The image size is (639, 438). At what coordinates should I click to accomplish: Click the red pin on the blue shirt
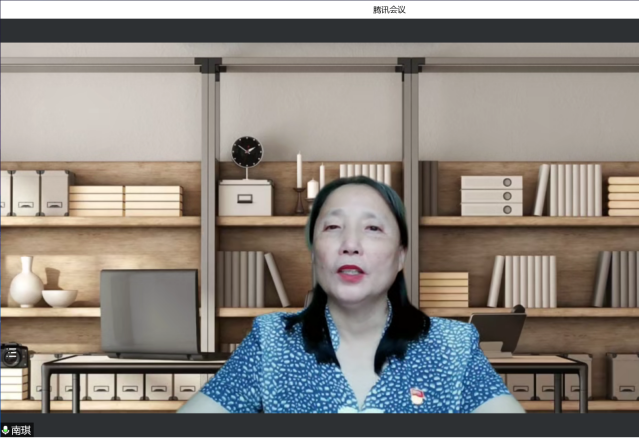[x=417, y=396]
